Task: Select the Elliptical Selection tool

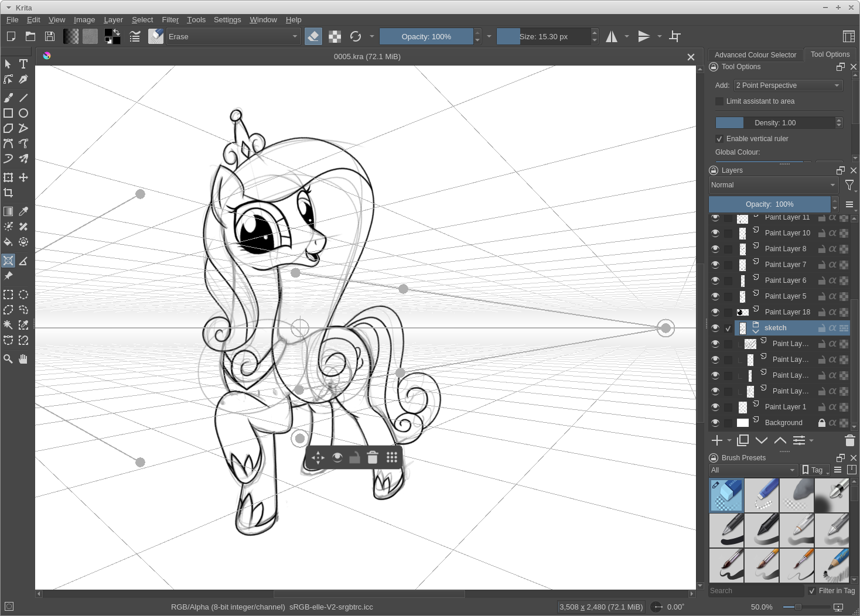Action: [x=23, y=295]
